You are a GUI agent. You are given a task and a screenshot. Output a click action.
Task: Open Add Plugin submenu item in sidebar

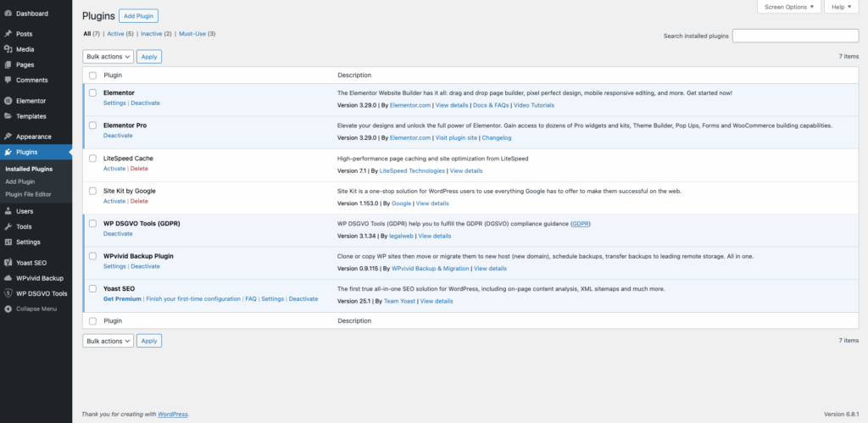point(20,181)
